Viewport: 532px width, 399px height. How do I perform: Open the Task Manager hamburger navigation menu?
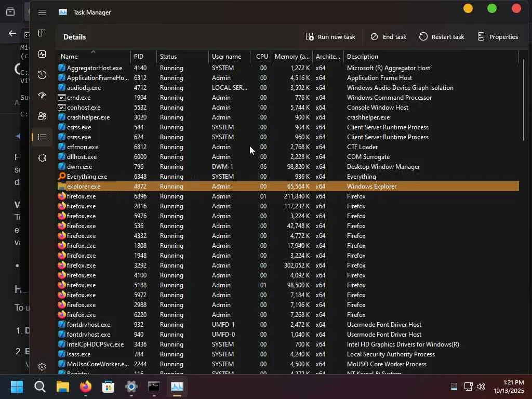point(42,12)
